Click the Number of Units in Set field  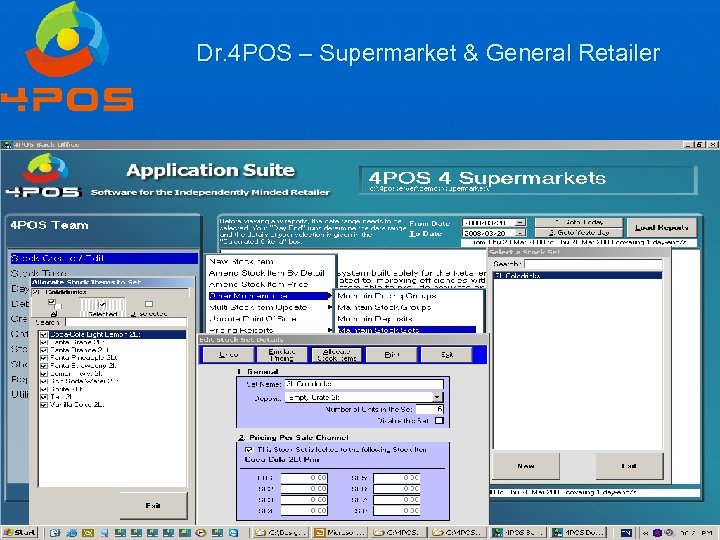coord(430,409)
